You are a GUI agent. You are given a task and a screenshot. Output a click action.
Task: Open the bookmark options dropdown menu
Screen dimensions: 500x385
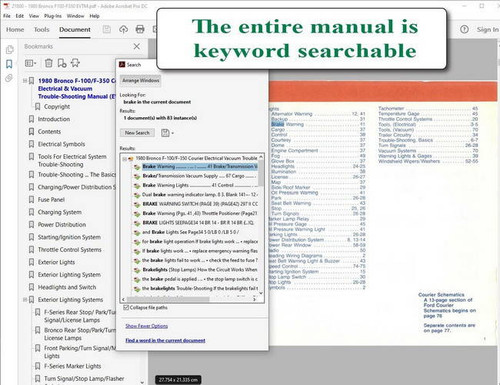coord(31,63)
